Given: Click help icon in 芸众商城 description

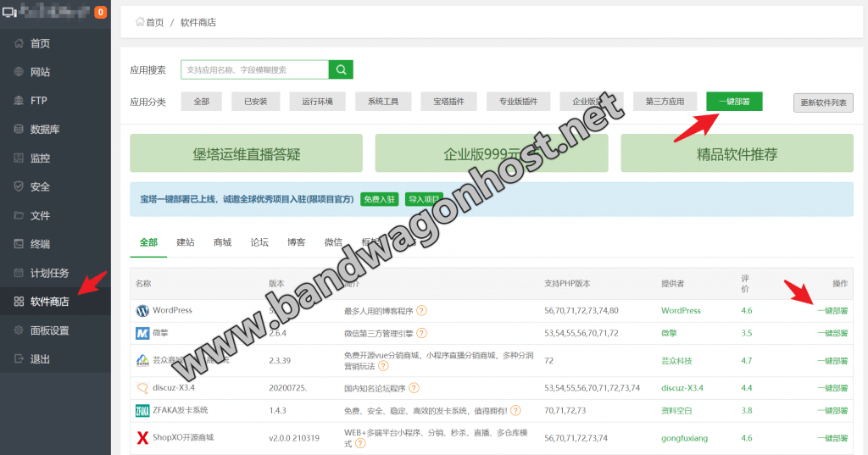Looking at the screenshot, I should tap(384, 366).
